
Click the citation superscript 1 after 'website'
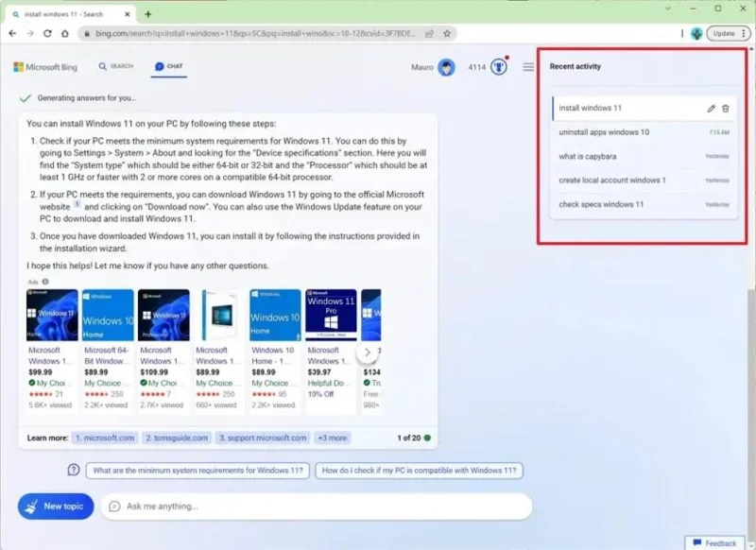[77, 204]
